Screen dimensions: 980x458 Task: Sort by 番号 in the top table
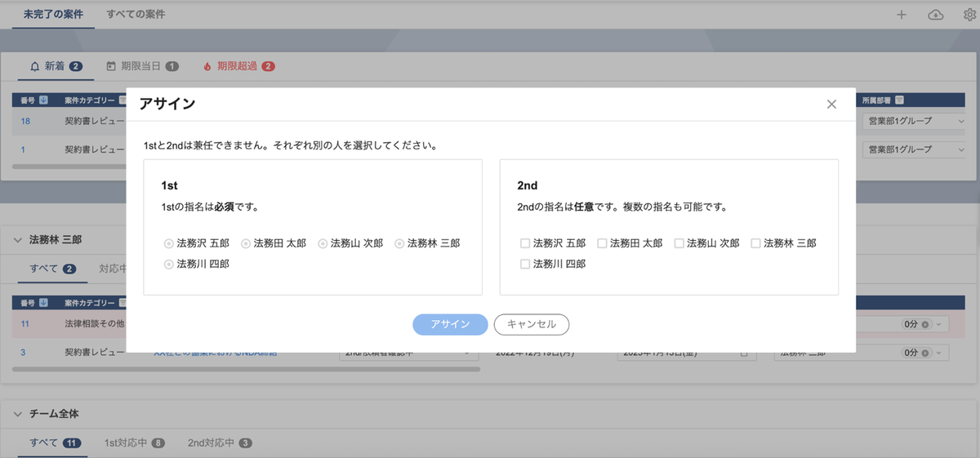[x=44, y=100]
